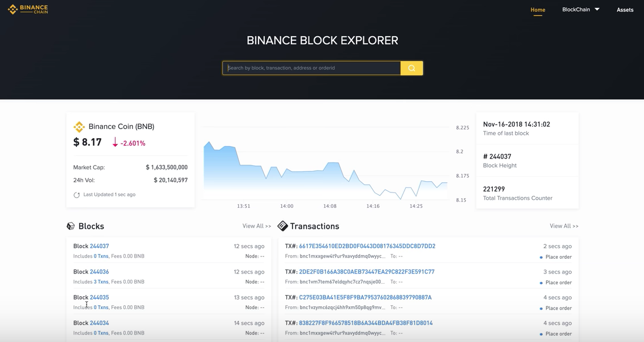Open transaction 6617E354610ED2BD0F...
Image resolution: width=644 pixels, height=342 pixels.
tap(367, 246)
